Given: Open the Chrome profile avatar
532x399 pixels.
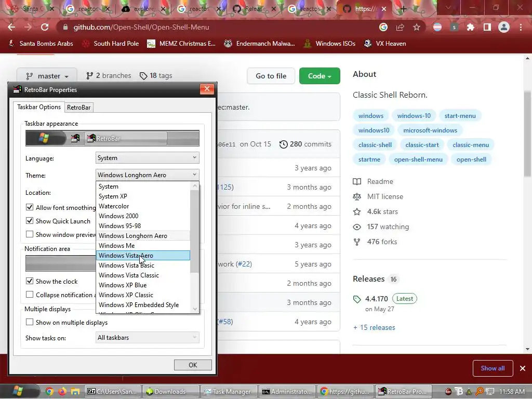Looking at the screenshot, I should 504,27.
